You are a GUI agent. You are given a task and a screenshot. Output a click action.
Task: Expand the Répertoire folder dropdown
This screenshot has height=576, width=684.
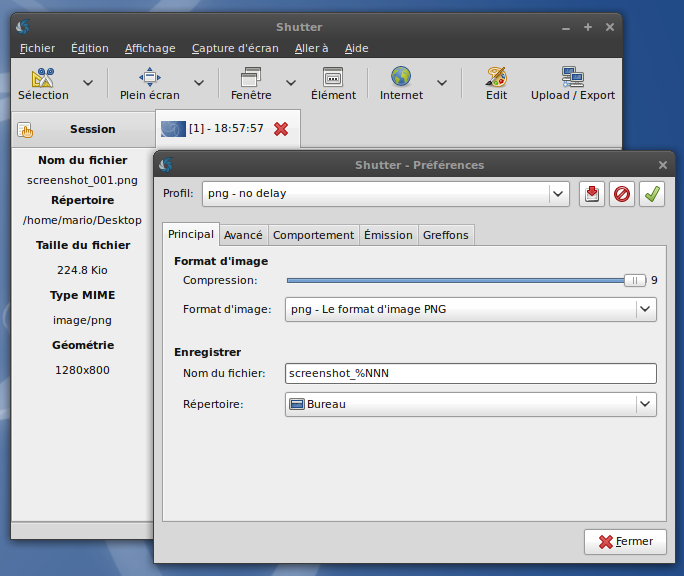click(645, 404)
